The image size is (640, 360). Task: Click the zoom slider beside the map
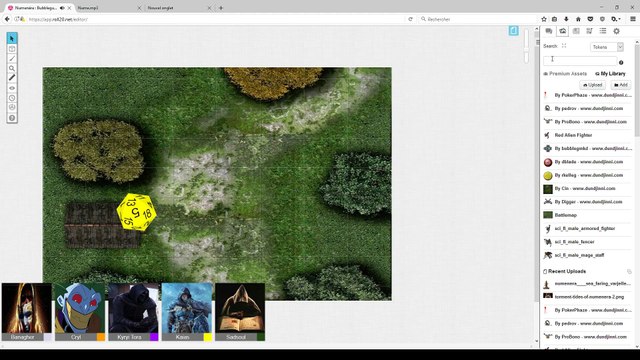(x=527, y=47)
